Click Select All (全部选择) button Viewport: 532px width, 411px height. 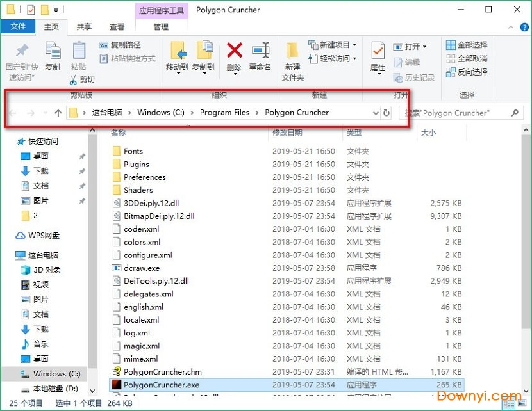[x=467, y=45]
